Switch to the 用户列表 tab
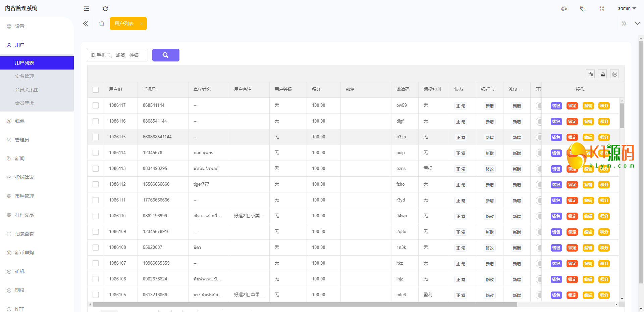Image resolution: width=644 pixels, height=312 pixels. [124, 24]
